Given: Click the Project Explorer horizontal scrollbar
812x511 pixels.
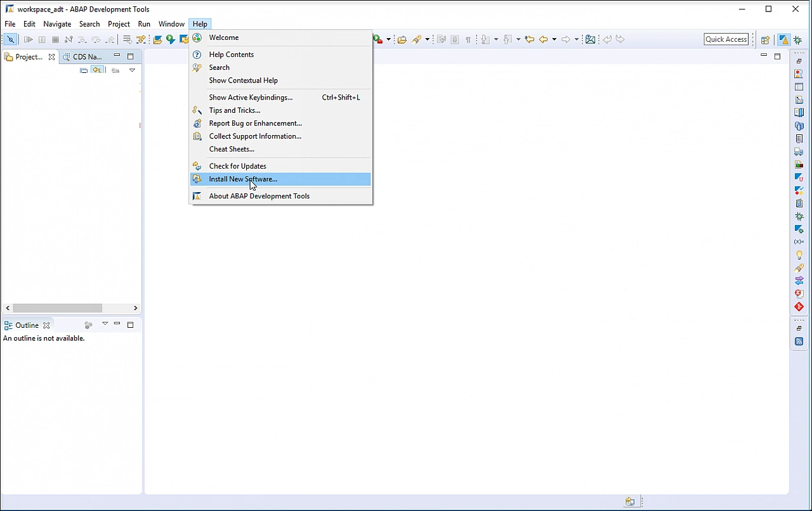Looking at the screenshot, I should [x=57, y=308].
